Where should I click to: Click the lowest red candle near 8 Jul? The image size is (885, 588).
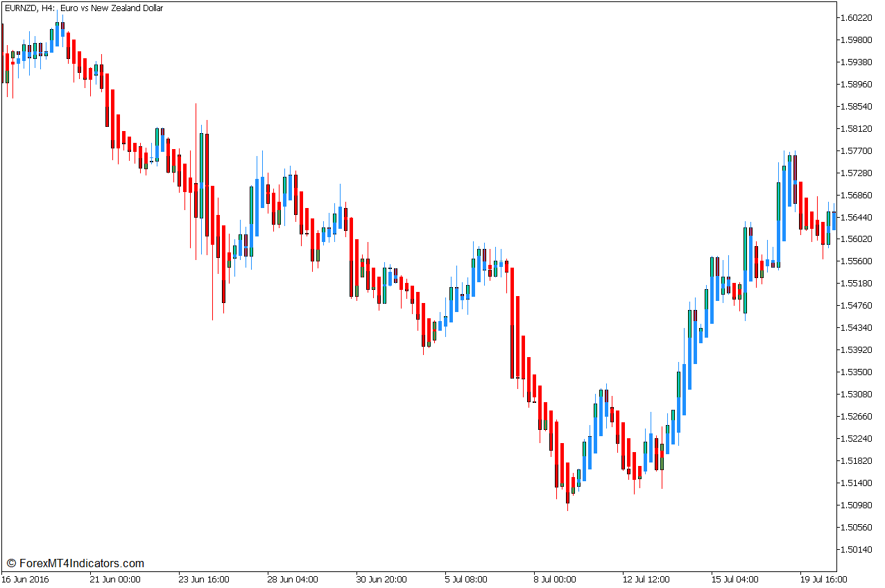tap(569, 485)
